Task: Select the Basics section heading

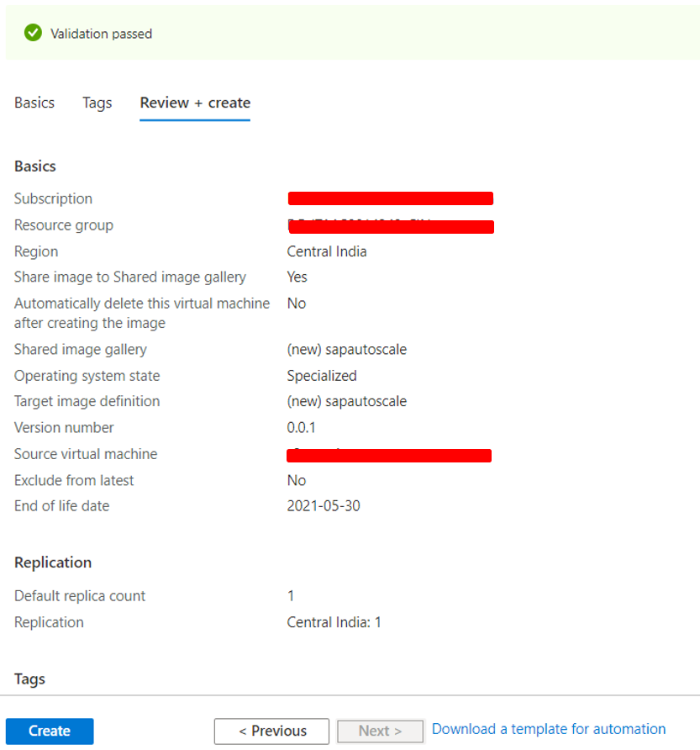Action: (35, 166)
